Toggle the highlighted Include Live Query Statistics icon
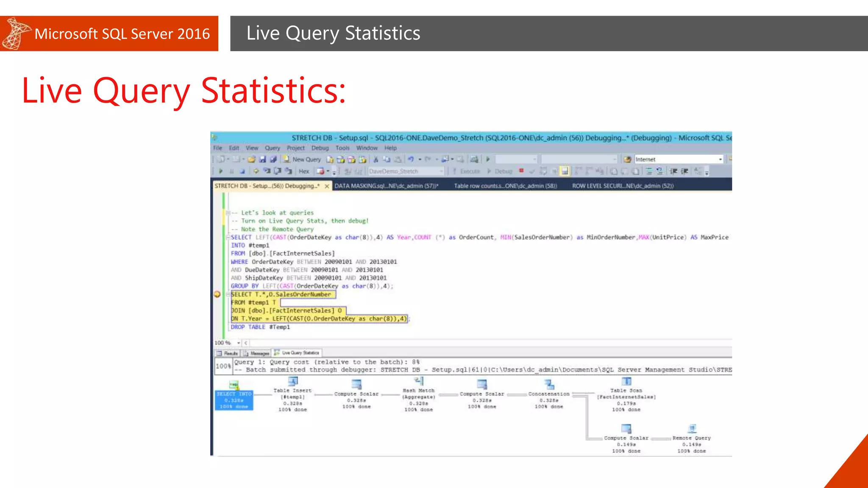 tap(565, 171)
